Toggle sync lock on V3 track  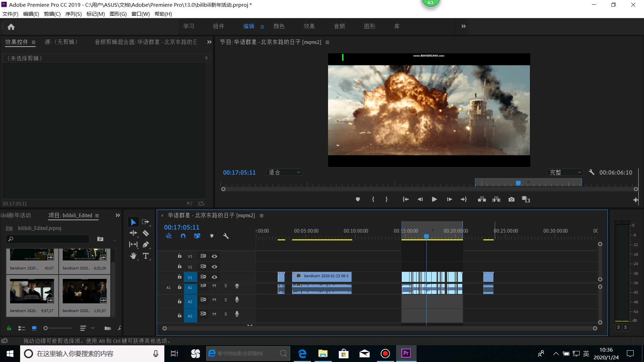coord(203,256)
